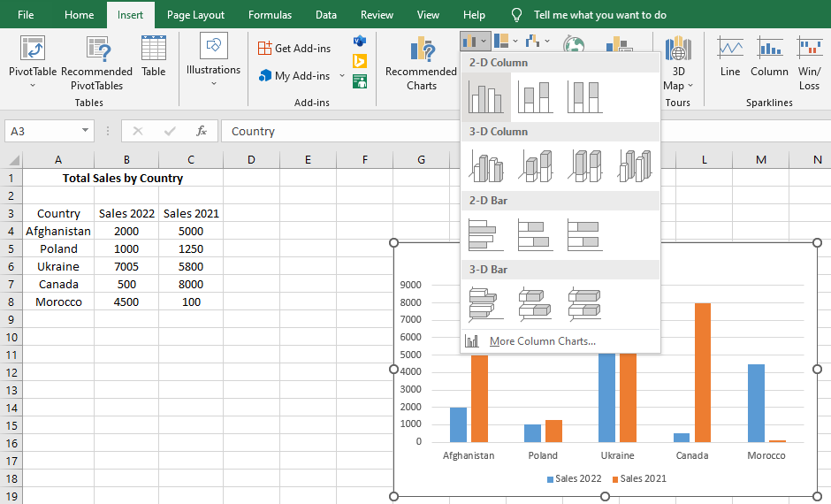Screen dimensions: 831x504
Task: Collapse the Insert Column or Bar Chart dropdown
Action: point(475,41)
